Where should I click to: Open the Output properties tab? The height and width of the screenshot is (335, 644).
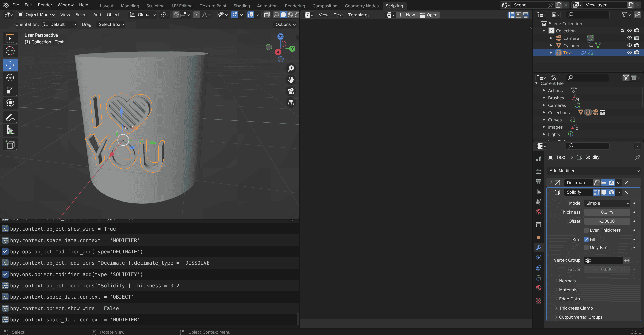click(539, 182)
